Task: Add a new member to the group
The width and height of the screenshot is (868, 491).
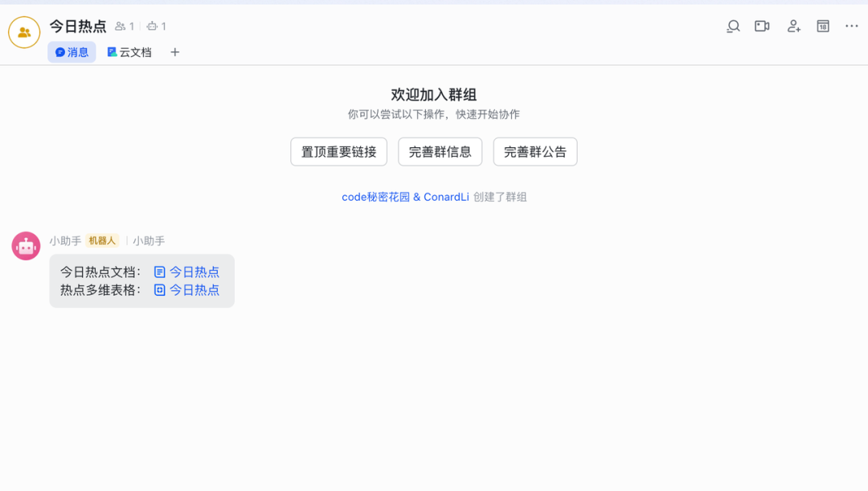Action: coord(793,27)
